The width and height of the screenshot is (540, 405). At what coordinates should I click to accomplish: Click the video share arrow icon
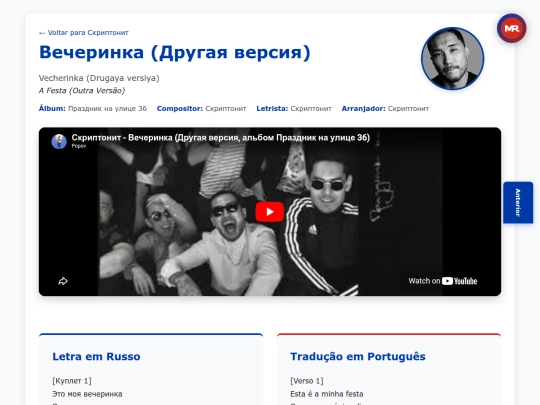point(63,281)
